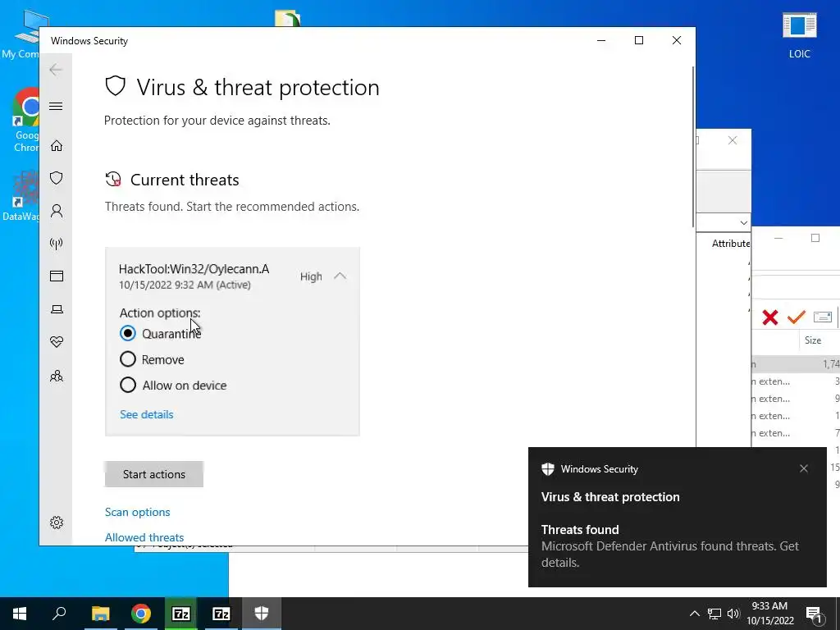Open the Google Chrome desktop shortcut
This screenshot has width=840, height=630.
click(27, 121)
